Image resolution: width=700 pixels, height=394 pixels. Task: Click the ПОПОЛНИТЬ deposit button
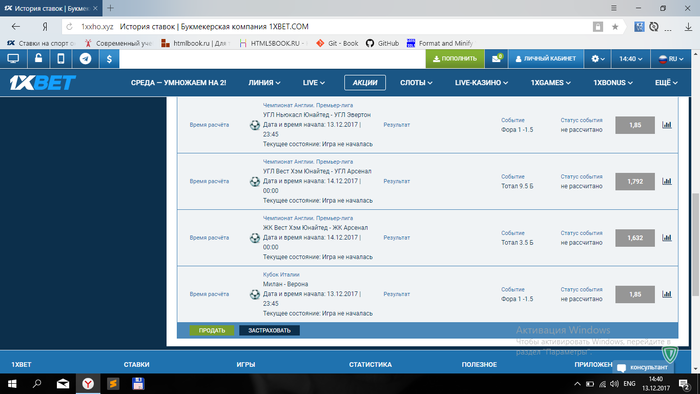[x=455, y=59]
